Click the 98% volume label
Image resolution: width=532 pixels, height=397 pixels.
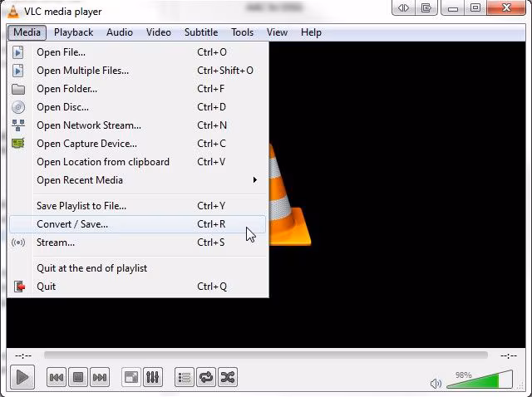(x=464, y=375)
